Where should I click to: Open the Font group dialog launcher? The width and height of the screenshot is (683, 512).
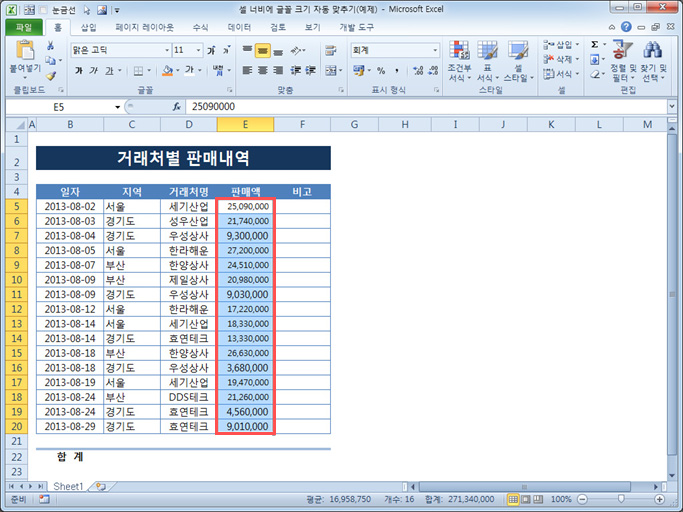point(229,90)
